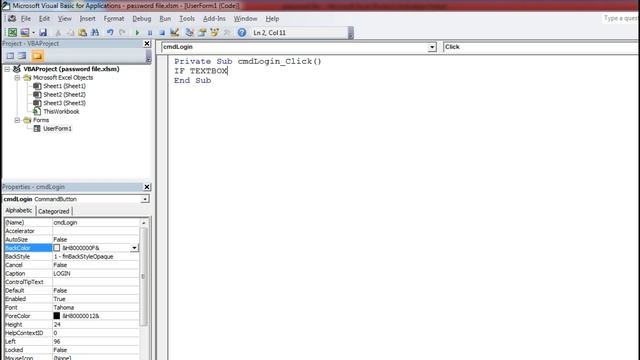Open the Add-Ins menu
Viewport: 640px width, 360px height.
[x=214, y=19]
